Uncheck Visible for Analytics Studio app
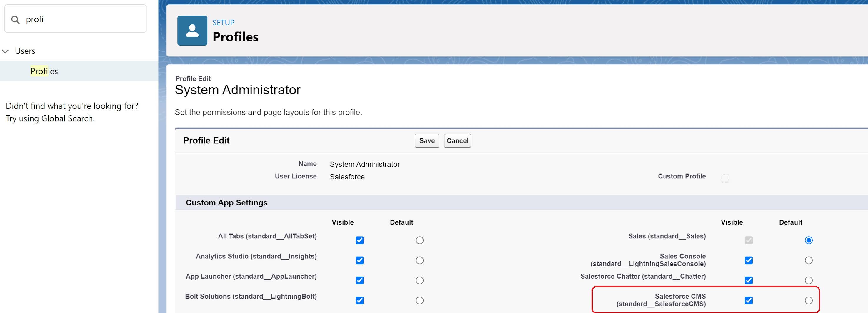868x313 pixels. tap(359, 260)
